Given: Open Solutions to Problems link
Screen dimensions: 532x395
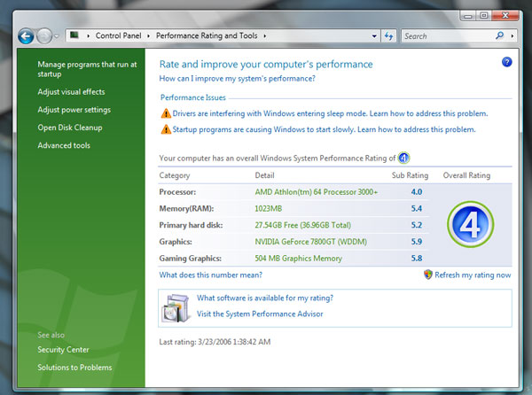Looking at the screenshot, I should point(74,368).
